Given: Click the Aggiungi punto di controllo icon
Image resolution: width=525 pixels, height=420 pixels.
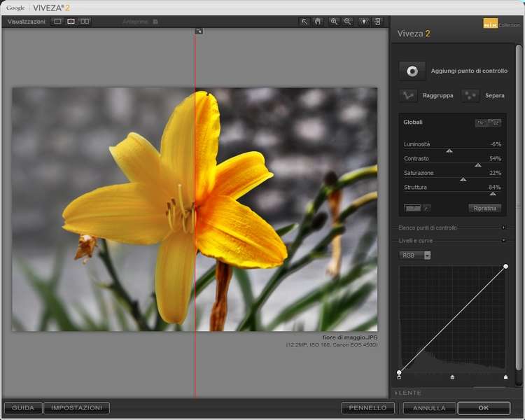Looking at the screenshot, I should 412,71.
